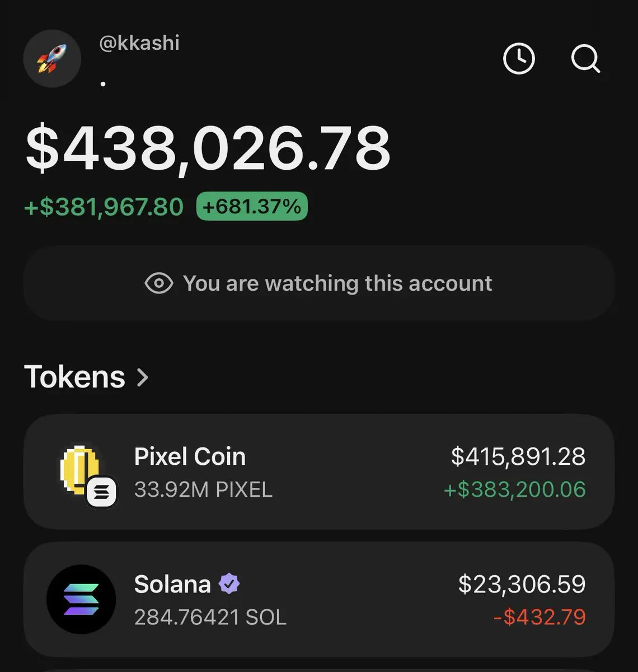Click the total balance $438,026.78
638x672 pixels.
pos(208,148)
